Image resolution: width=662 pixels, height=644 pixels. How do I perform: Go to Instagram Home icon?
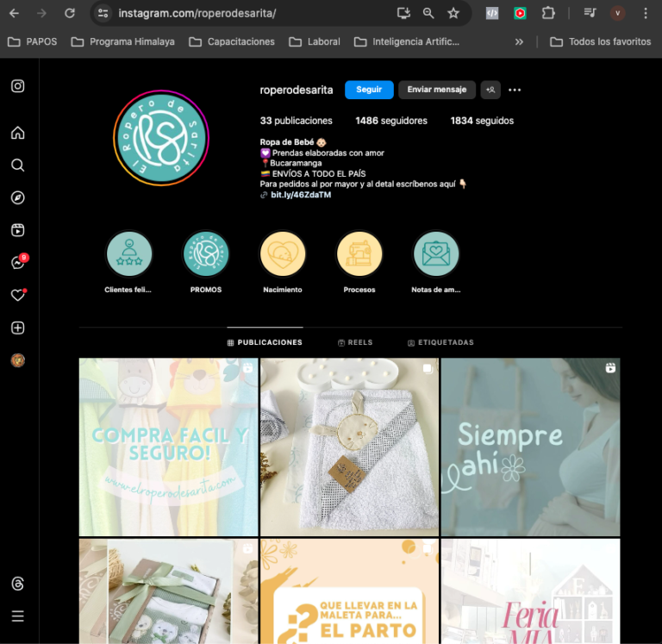pyautogui.click(x=17, y=133)
